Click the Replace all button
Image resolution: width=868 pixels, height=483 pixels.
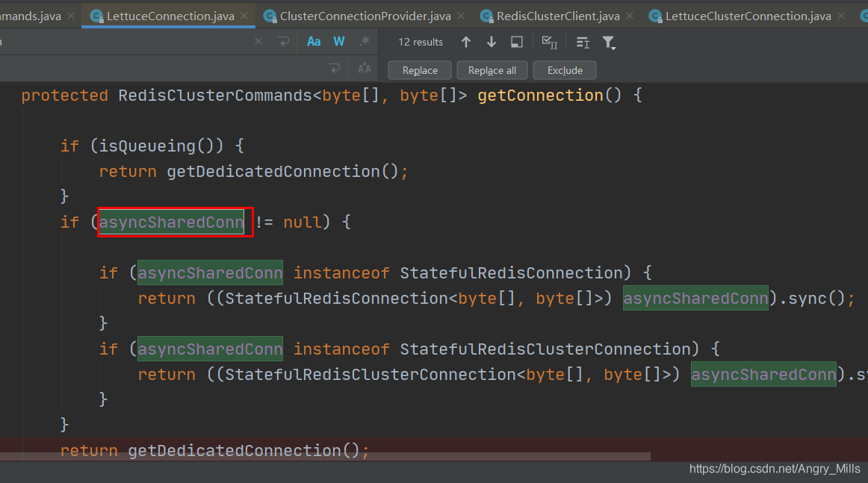(x=492, y=70)
